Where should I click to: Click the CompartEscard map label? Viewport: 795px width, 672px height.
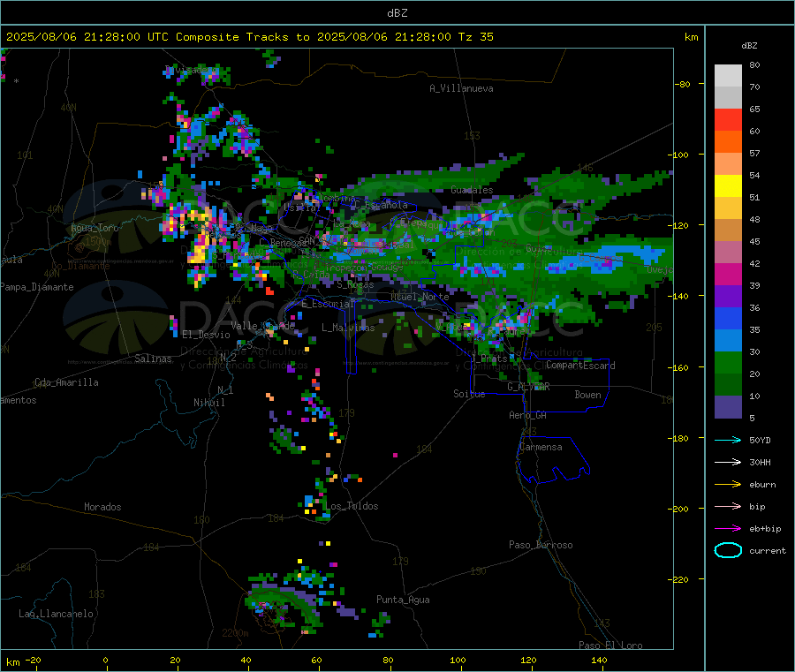click(580, 366)
